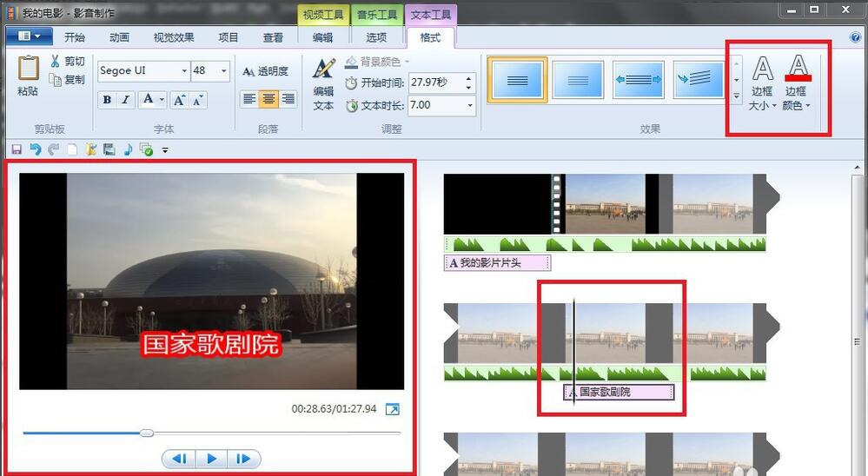Select the fly-in tilted text effect thumbnail
The image size is (868, 476).
click(699, 80)
